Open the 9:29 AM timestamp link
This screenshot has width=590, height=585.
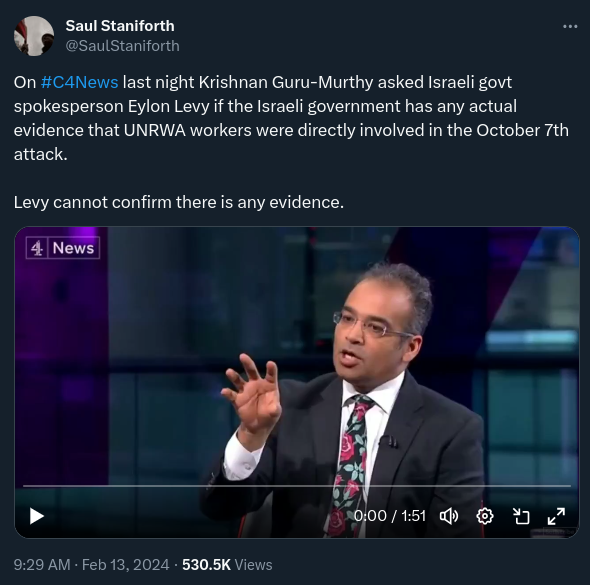point(42,565)
